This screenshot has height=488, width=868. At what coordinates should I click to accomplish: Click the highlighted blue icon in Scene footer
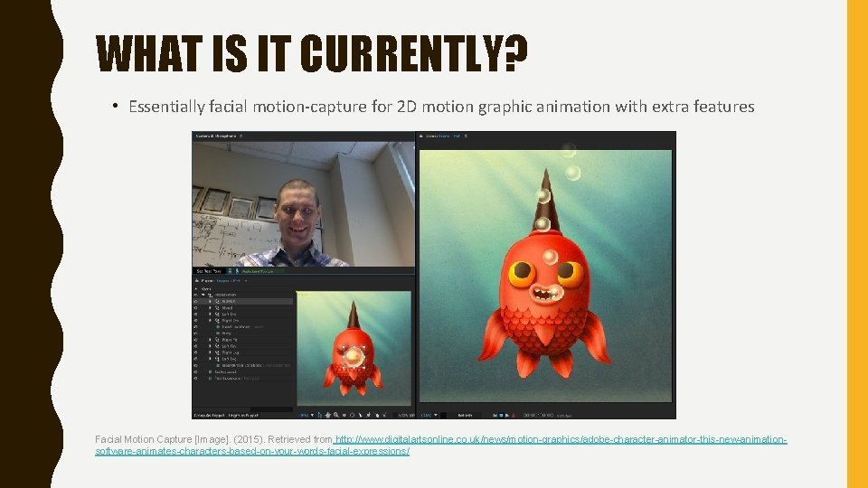point(501,415)
